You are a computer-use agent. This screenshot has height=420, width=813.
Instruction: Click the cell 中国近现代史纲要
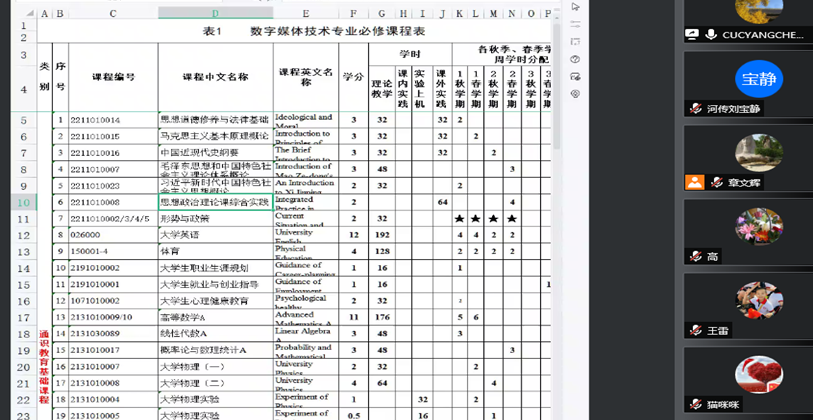point(215,153)
